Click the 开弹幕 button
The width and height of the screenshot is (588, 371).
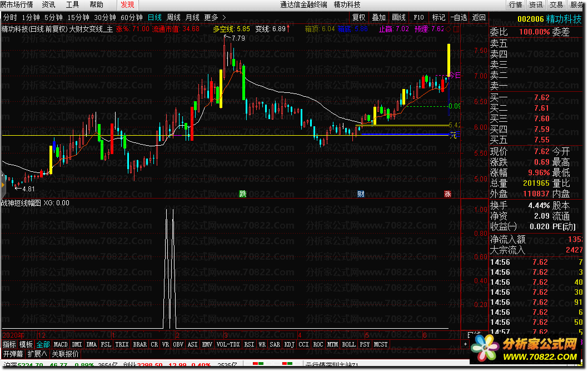click(x=13, y=354)
